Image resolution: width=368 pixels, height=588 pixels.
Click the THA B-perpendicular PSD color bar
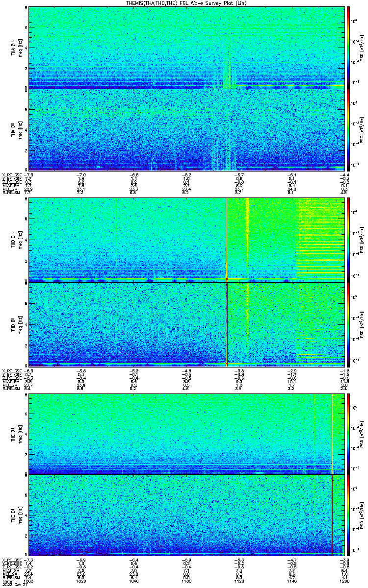tap(348, 48)
